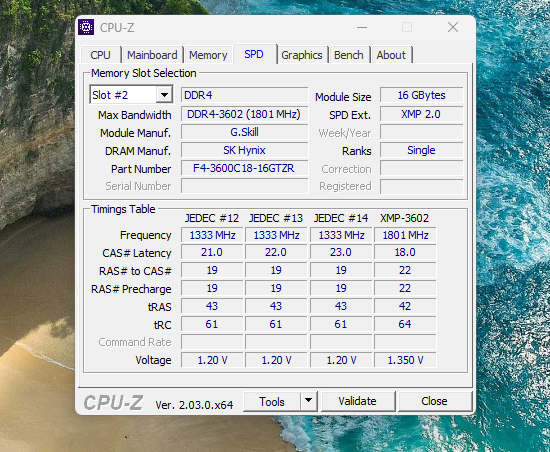
Task: Open the Memory tab
Action: [208, 55]
